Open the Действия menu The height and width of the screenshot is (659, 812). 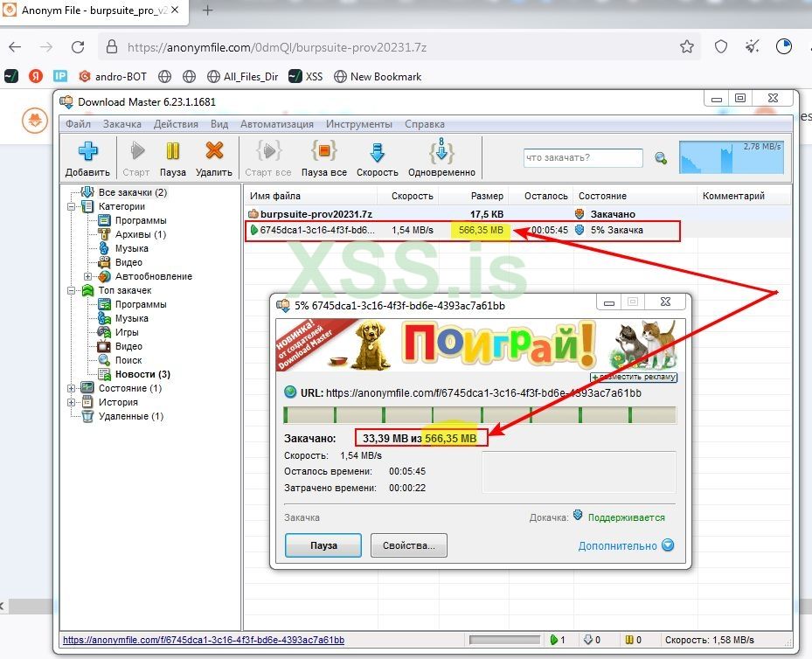pos(176,124)
